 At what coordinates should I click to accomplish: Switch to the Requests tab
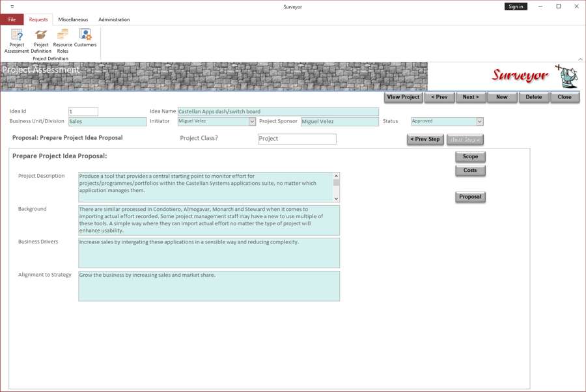tap(38, 20)
